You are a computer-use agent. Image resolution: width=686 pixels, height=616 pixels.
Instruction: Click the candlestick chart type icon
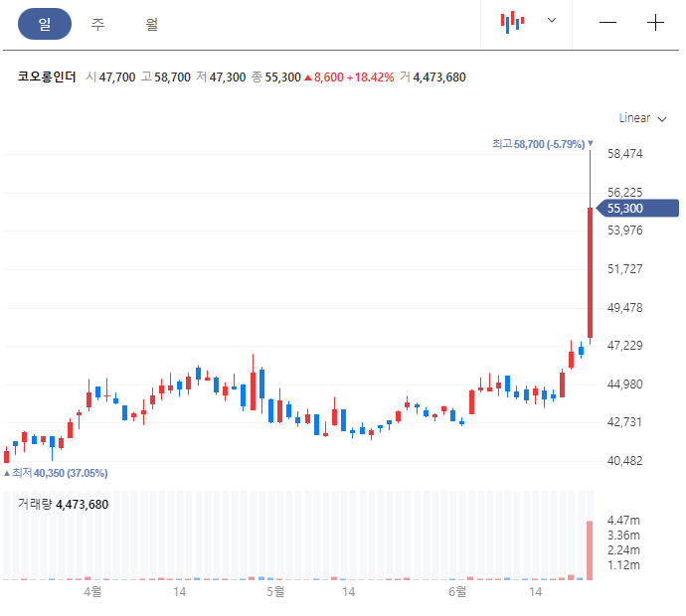tap(512, 22)
